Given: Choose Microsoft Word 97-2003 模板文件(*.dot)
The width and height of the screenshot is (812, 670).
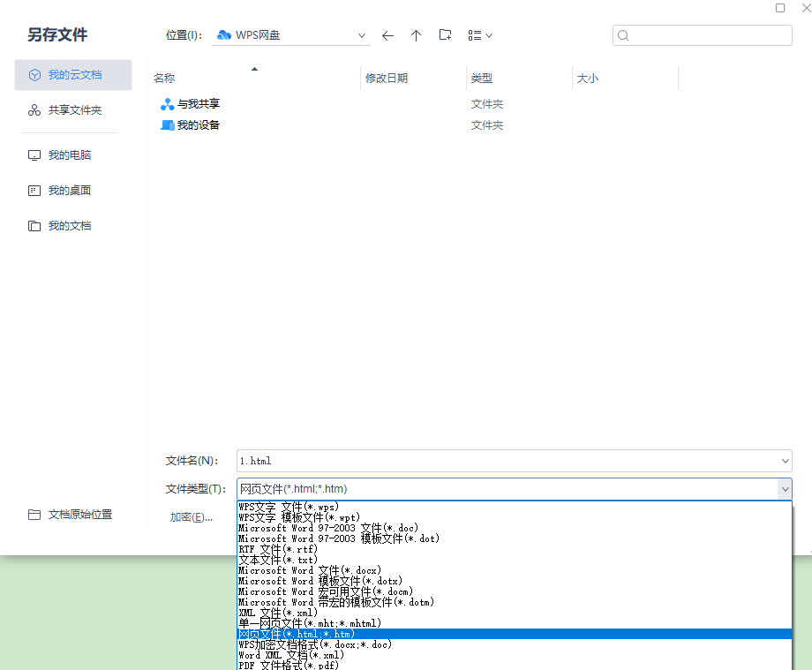Looking at the screenshot, I should 515,538.
